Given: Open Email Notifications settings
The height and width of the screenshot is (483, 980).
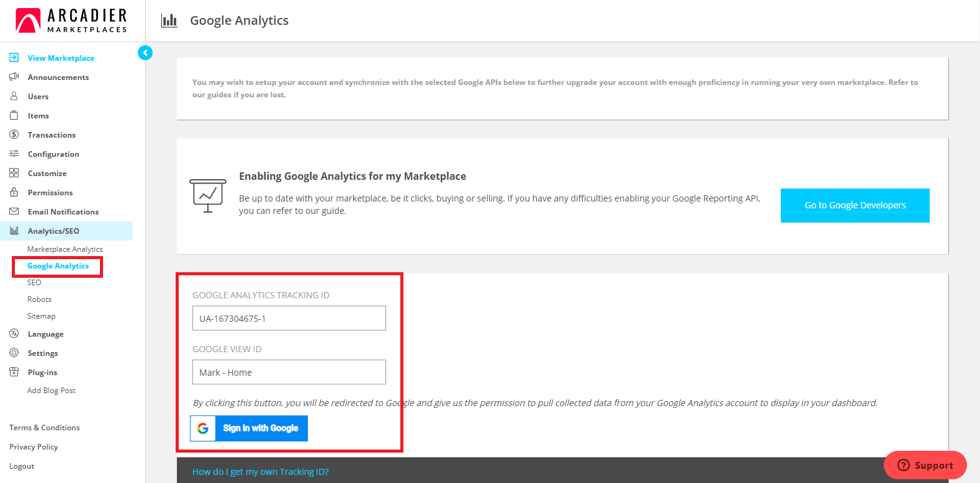Looking at the screenshot, I should tap(63, 212).
